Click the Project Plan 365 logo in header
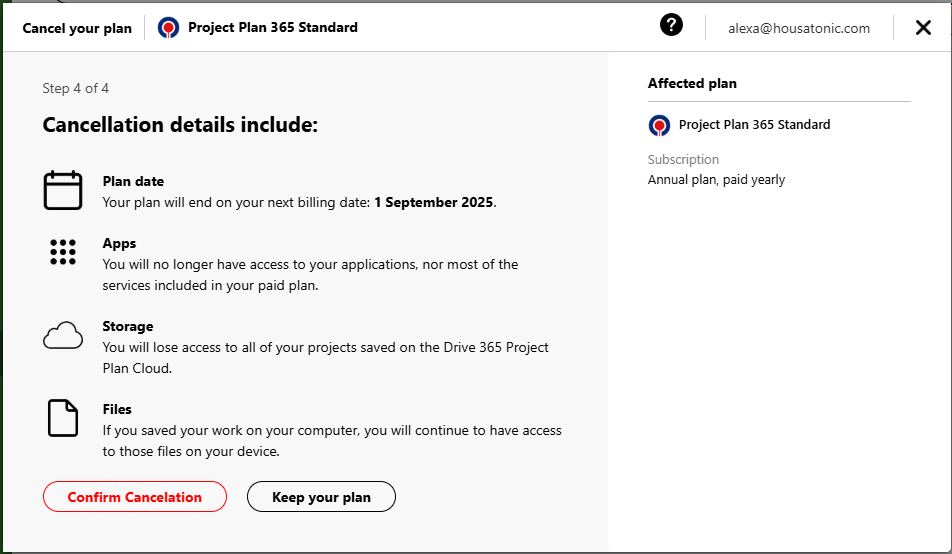 pos(168,27)
